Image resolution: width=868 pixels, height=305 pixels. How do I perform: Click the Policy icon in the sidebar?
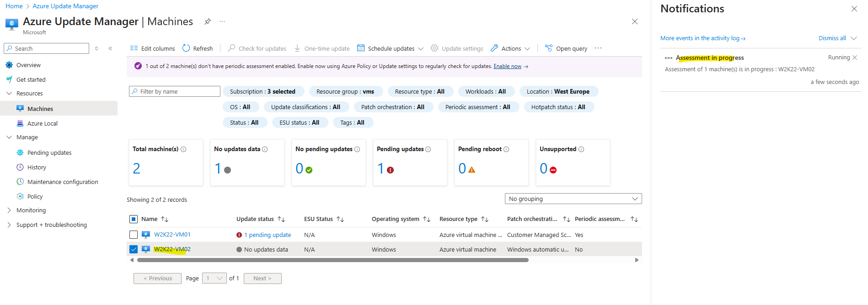coord(20,196)
